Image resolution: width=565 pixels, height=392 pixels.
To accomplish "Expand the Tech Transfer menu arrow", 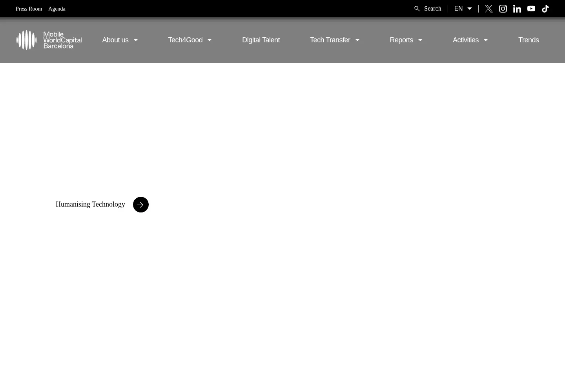I will tap(357, 40).
